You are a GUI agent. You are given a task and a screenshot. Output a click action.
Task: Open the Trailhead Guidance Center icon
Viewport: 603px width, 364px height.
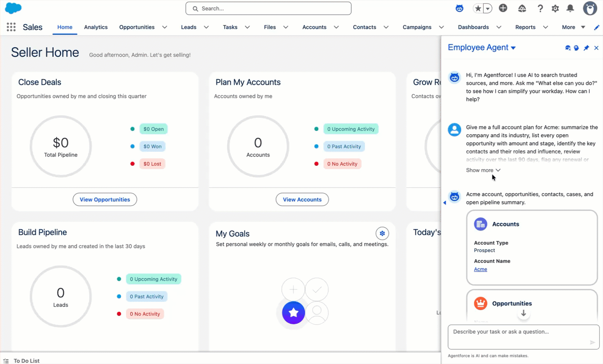pos(522,8)
